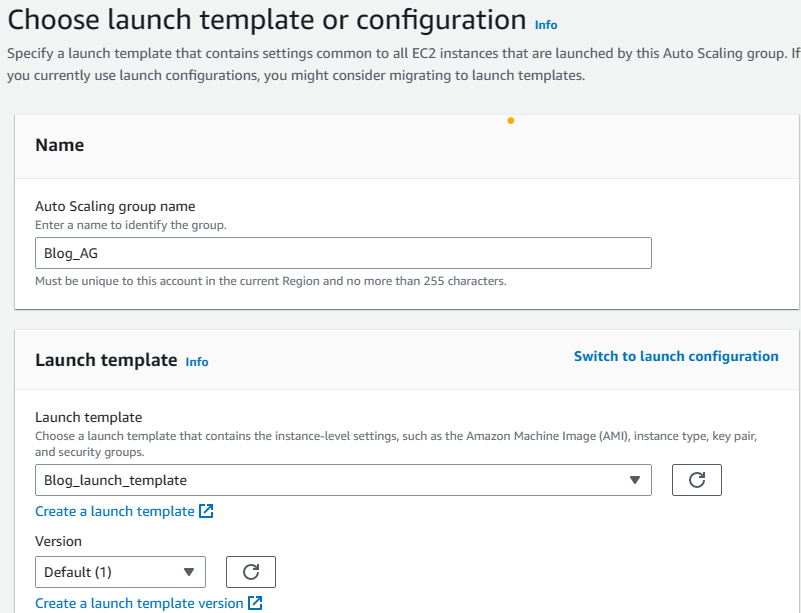801x613 pixels.
Task: Open Info link next to Launch template heading
Action: click(x=197, y=362)
